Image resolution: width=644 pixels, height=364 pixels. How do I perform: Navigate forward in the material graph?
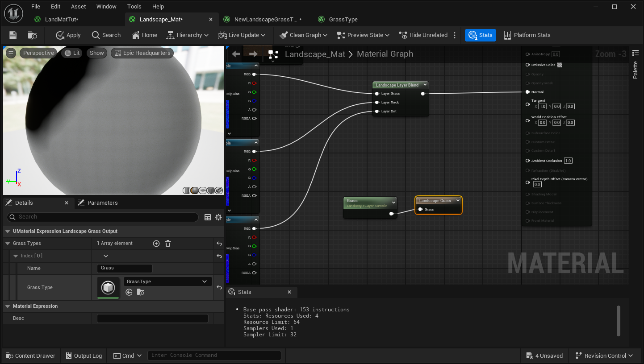tap(253, 54)
